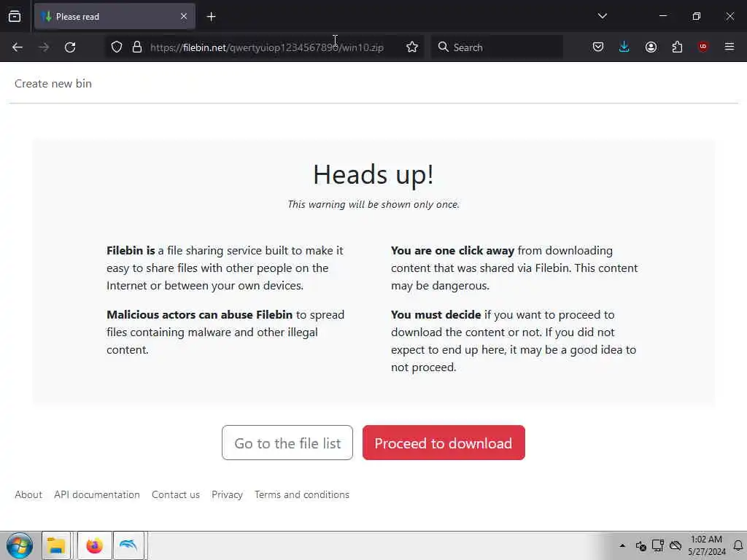Screen dimensions: 747x560
Task: Click the dolphin app taskbar icon
Action: tap(128, 545)
